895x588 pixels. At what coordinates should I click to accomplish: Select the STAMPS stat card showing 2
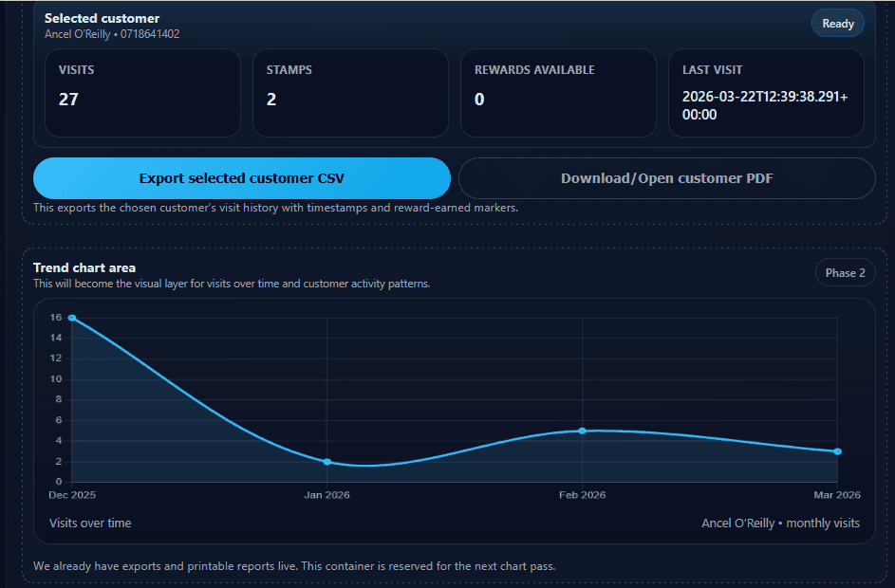click(350, 93)
